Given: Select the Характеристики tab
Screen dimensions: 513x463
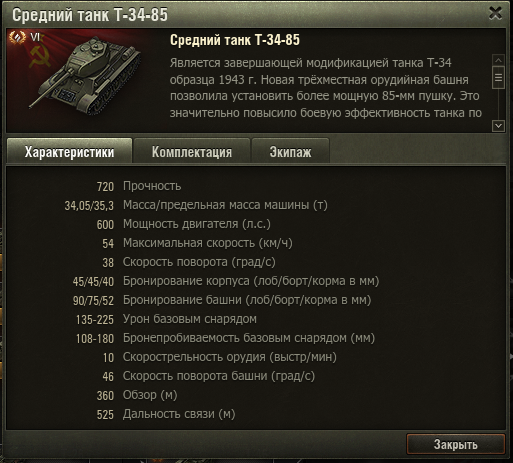Looking at the screenshot, I should [69, 152].
